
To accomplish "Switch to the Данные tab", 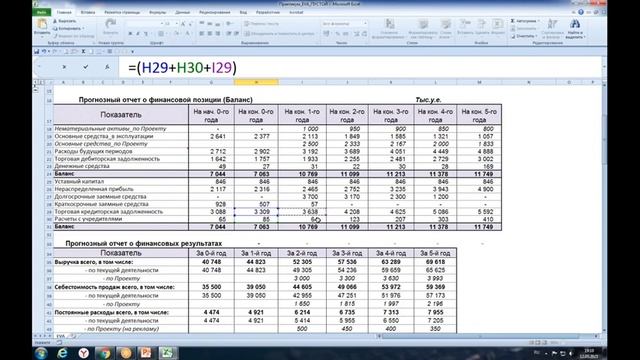I will click(x=182, y=13).
